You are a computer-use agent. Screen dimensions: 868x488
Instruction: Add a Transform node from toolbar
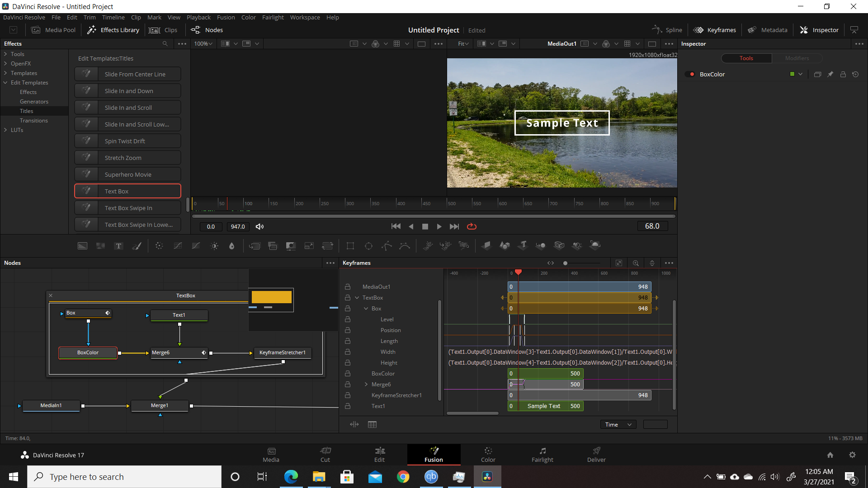click(327, 246)
